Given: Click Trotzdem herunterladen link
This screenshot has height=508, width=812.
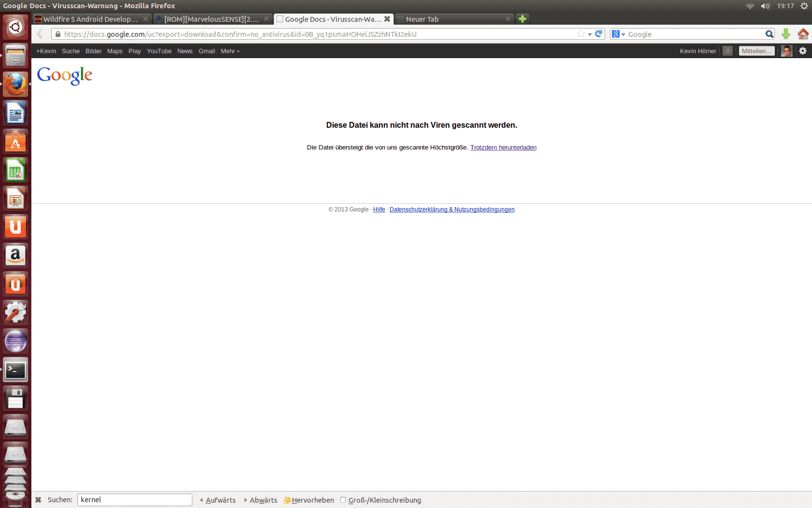Looking at the screenshot, I should click(x=503, y=147).
